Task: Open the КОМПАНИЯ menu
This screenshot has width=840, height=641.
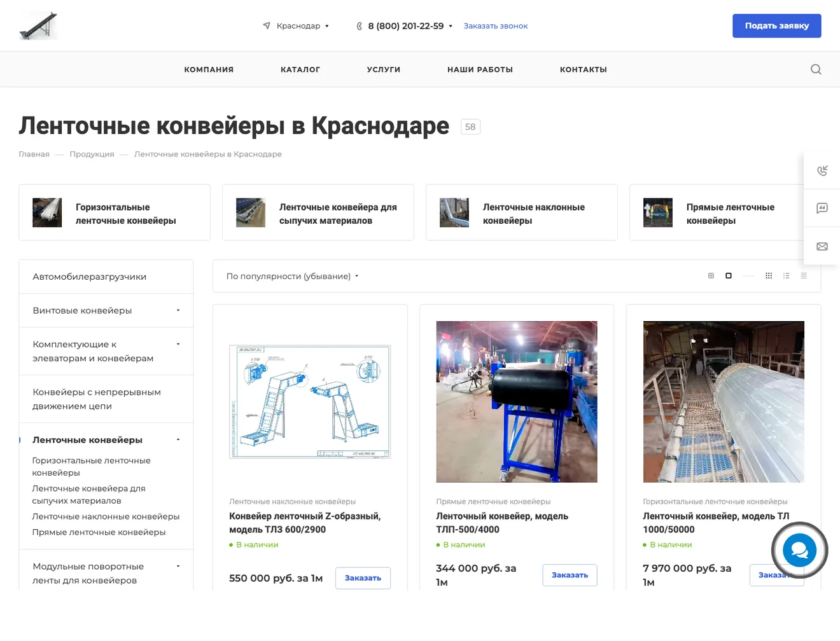Action: [209, 69]
